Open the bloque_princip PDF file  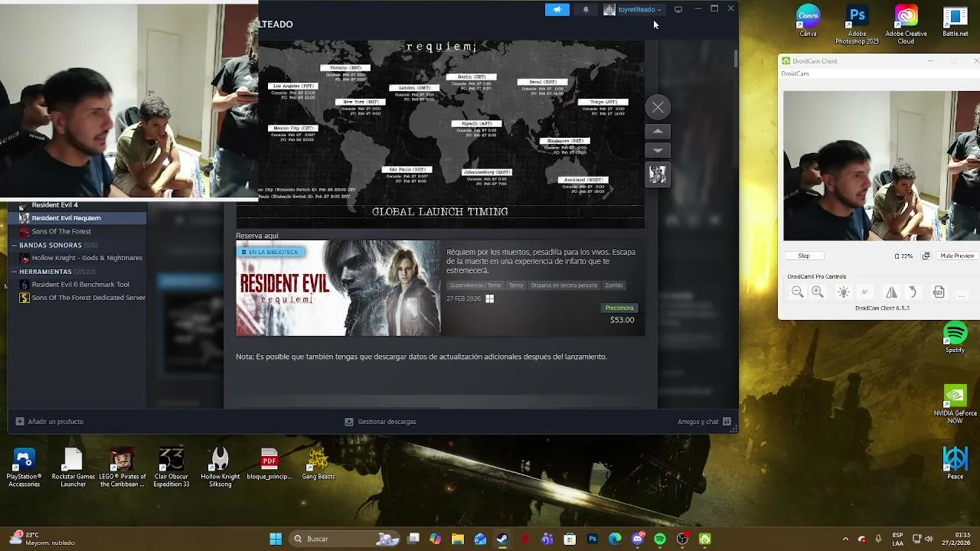(269, 464)
